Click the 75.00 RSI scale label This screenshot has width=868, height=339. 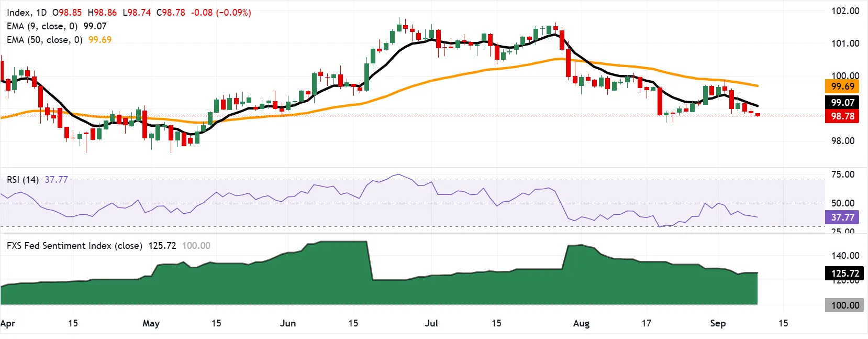pos(843,174)
